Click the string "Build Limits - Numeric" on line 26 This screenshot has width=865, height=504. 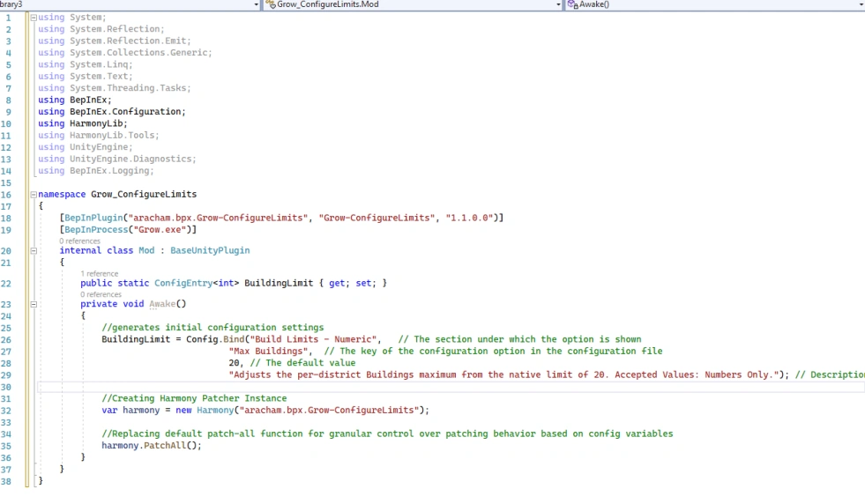[313, 339]
